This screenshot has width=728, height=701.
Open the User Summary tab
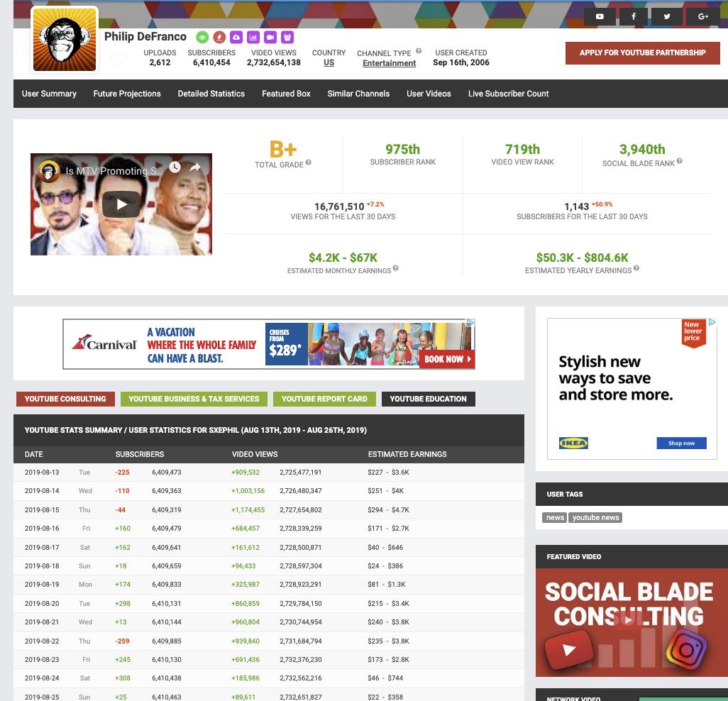(49, 94)
